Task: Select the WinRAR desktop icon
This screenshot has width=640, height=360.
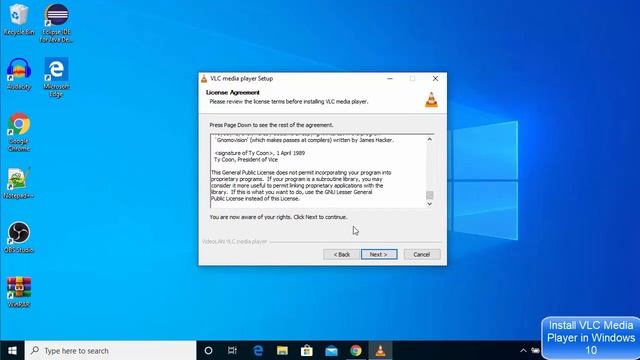Action: tap(19, 292)
